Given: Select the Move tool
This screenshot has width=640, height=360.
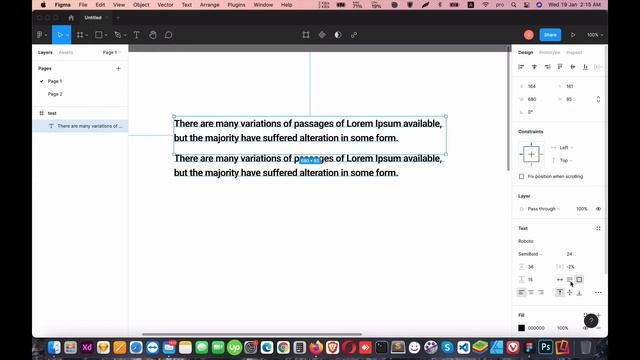Looking at the screenshot, I should [60, 35].
